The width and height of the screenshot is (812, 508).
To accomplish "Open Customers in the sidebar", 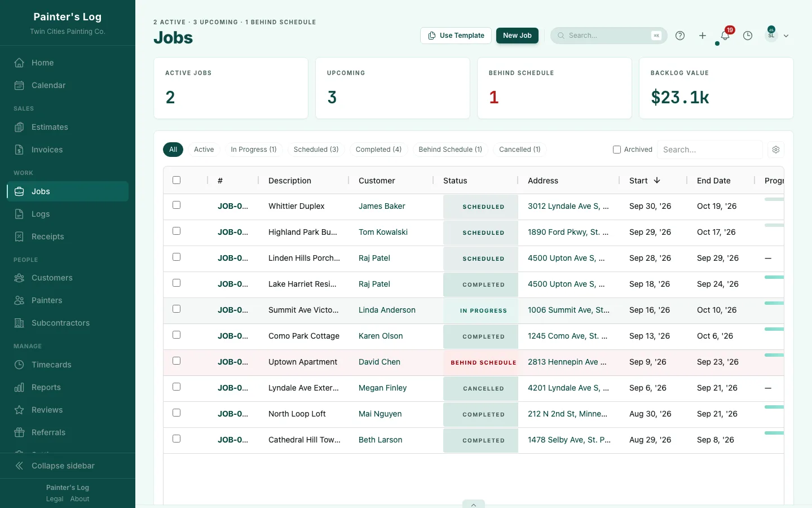I will pos(68,278).
